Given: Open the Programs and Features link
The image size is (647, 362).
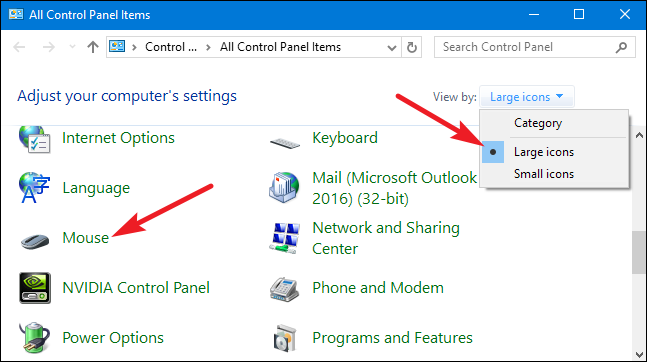Looking at the screenshot, I should pyautogui.click(x=392, y=338).
